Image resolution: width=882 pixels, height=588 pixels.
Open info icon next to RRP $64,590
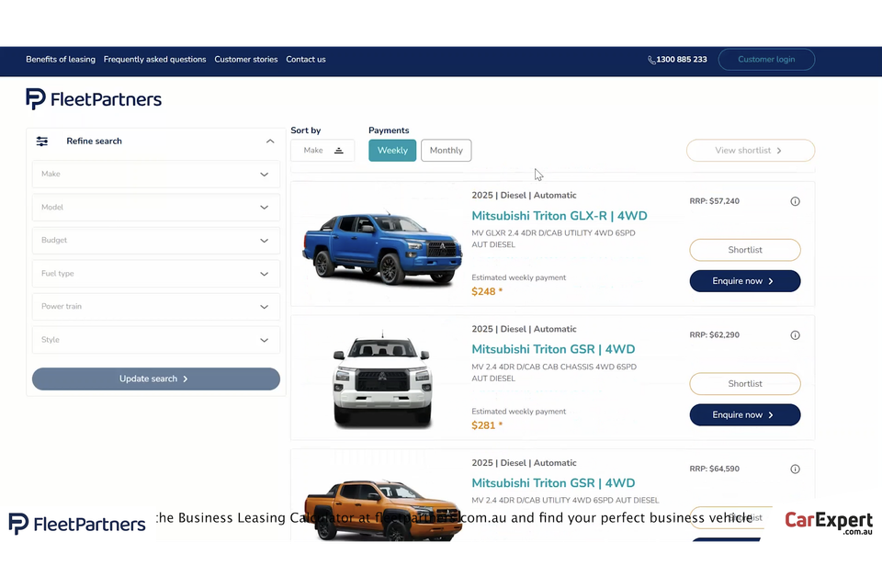click(796, 469)
